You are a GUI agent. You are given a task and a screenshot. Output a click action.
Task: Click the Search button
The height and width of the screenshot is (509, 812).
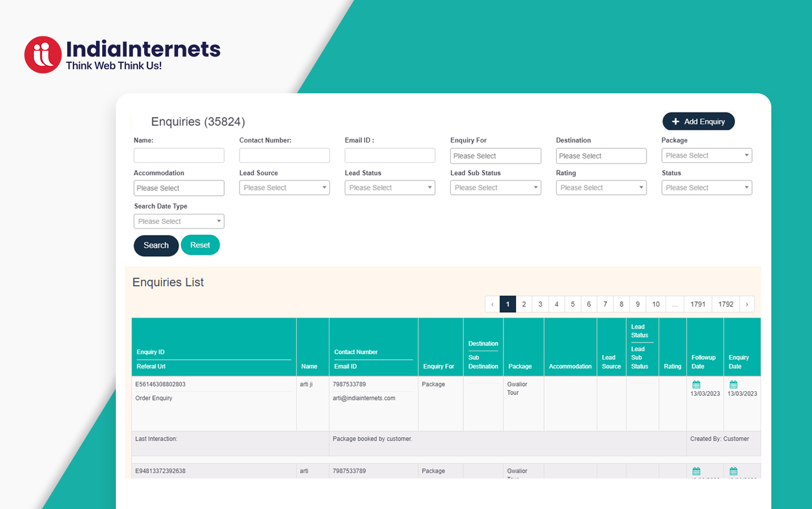pyautogui.click(x=156, y=245)
